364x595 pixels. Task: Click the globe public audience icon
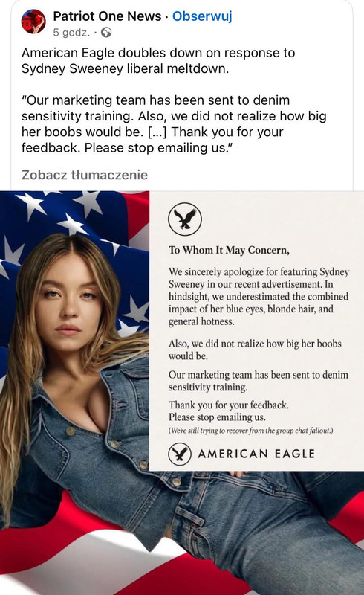tap(106, 33)
